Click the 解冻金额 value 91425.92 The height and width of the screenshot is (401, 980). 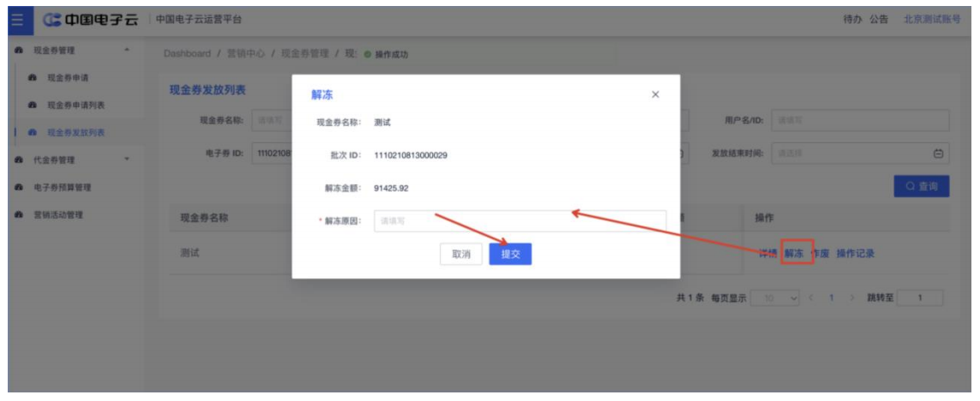391,188
